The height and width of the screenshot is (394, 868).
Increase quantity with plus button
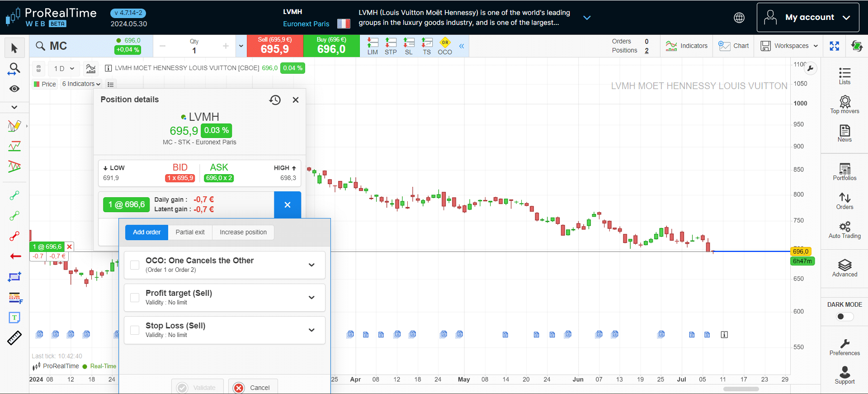[226, 46]
